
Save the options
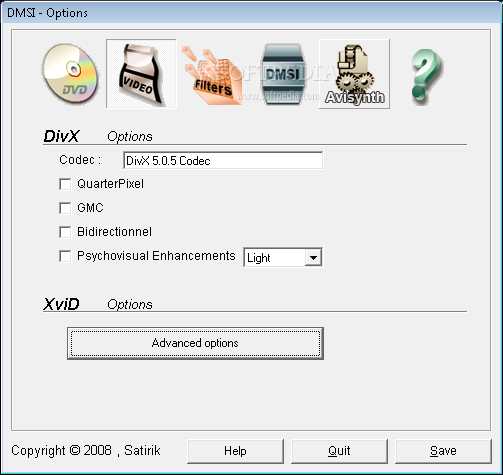(x=443, y=451)
